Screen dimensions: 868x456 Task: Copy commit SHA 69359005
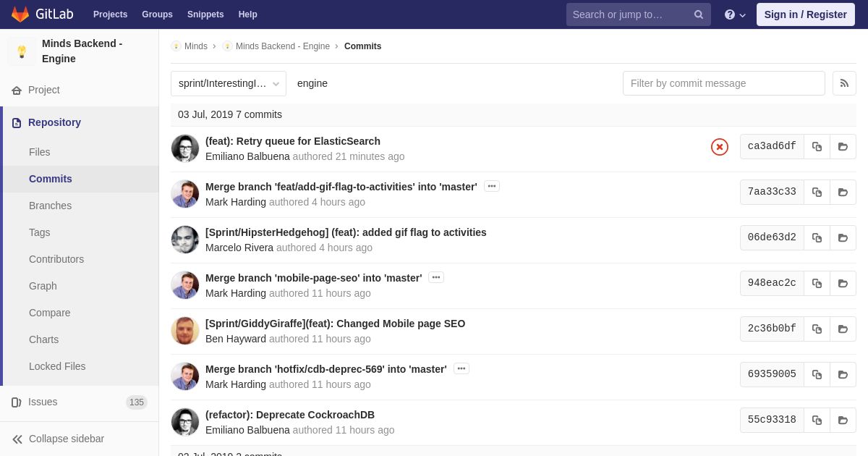pos(817,374)
